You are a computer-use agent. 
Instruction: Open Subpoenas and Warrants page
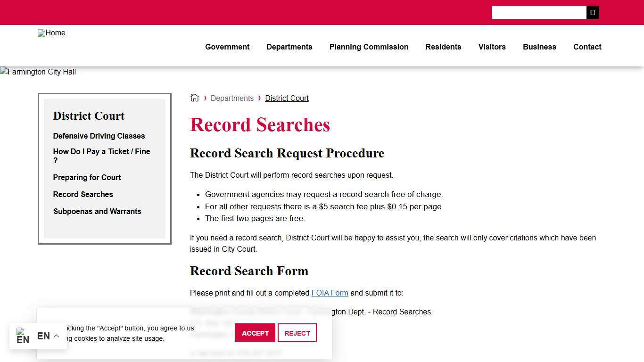coord(97,211)
